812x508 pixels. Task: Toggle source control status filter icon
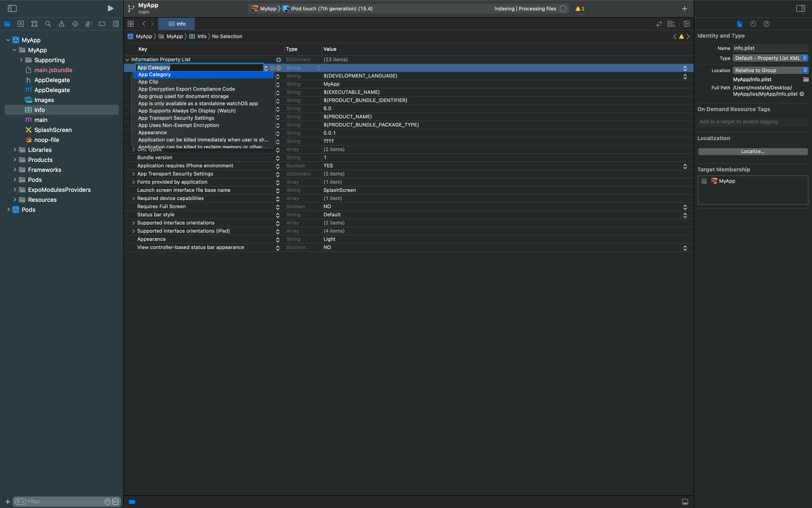tap(115, 502)
